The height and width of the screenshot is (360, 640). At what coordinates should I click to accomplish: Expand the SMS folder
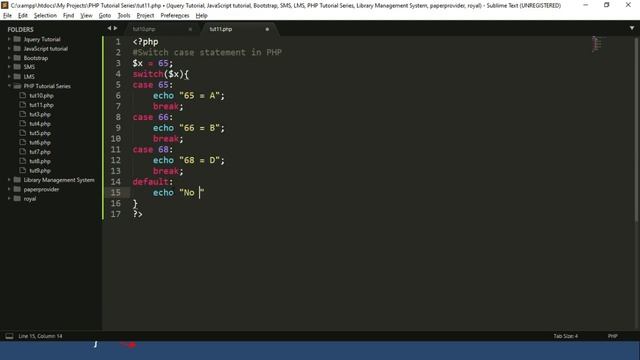(9, 67)
